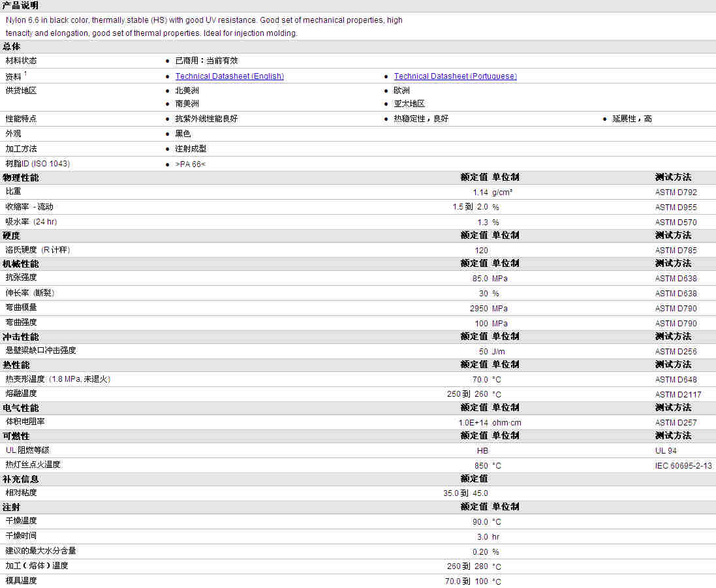Click the 热稳定性，良好 feature text

(x=421, y=119)
